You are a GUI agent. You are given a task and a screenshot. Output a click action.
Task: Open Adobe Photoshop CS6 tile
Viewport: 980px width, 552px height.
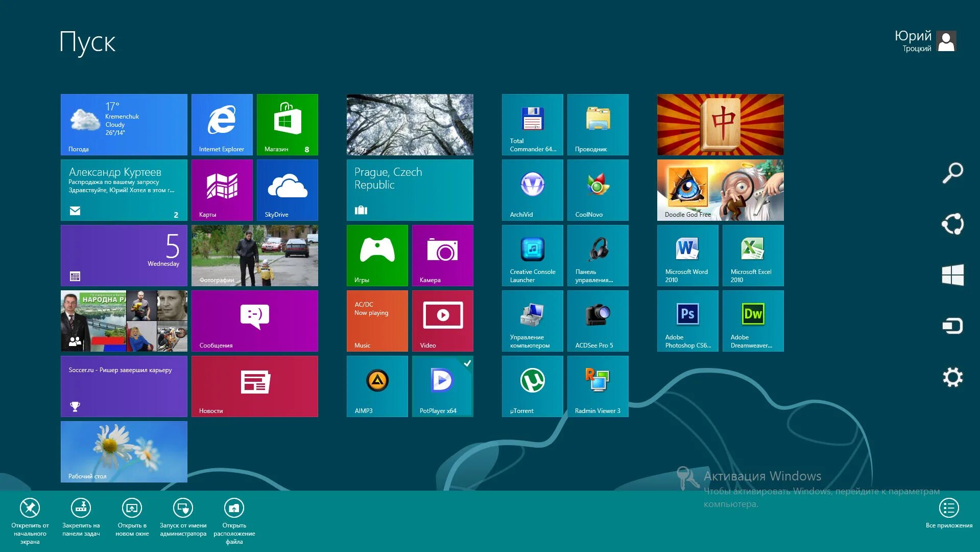tap(688, 321)
